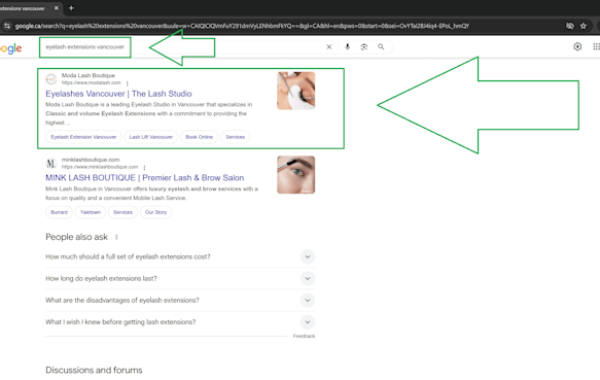Viewport: 600px width, 380px height.
Task: Click the Moda Lash Boutique site favicon
Action: pos(51,79)
